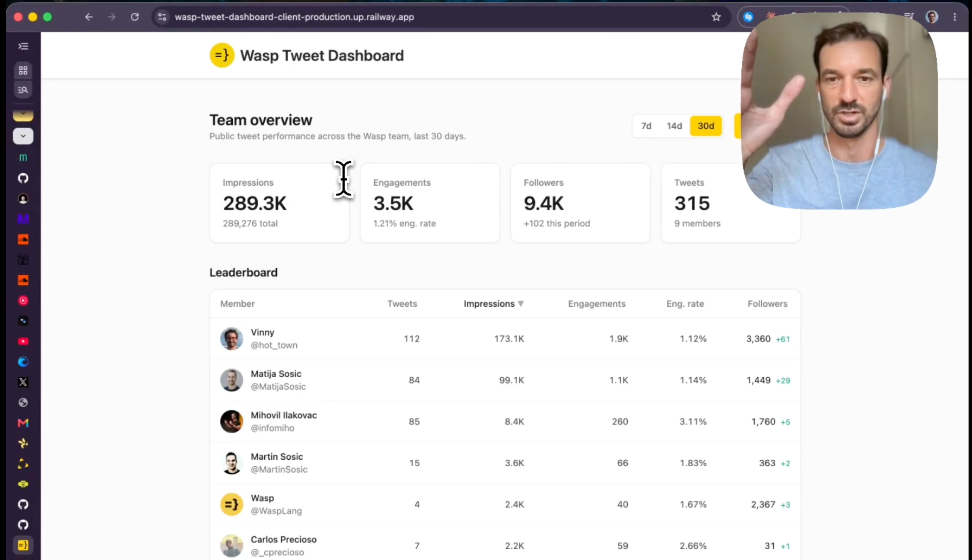This screenshot has height=560, width=972.
Task: Open the media controls toolbar icon
Action: tap(909, 17)
